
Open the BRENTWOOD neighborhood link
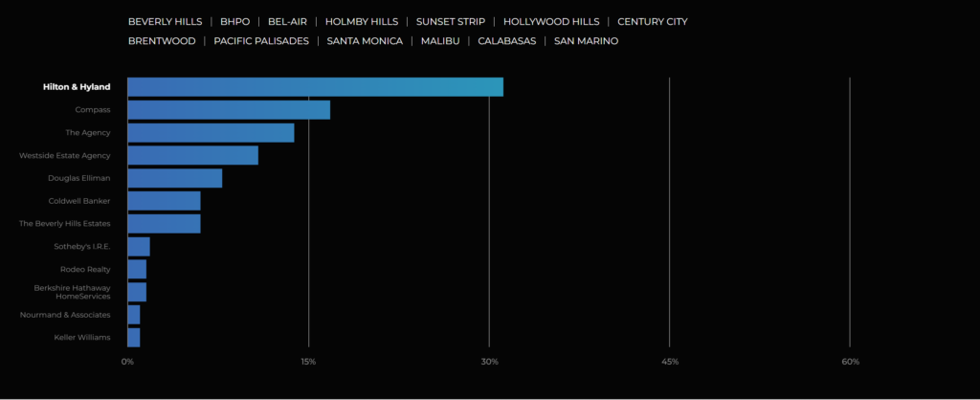tap(162, 41)
